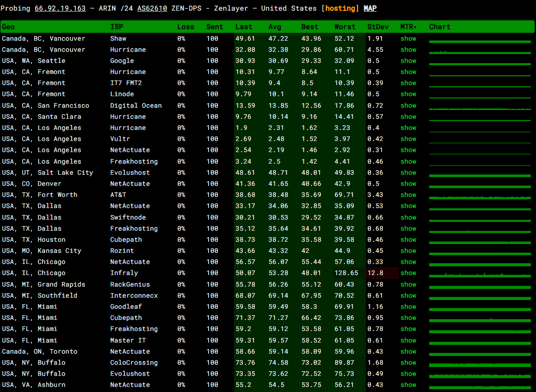Show MTR for Seattle Google row
Screen dimensions: 536x392
point(408,61)
